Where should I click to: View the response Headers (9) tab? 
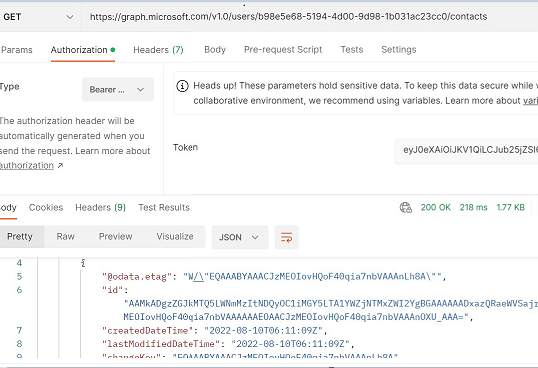[101, 207]
